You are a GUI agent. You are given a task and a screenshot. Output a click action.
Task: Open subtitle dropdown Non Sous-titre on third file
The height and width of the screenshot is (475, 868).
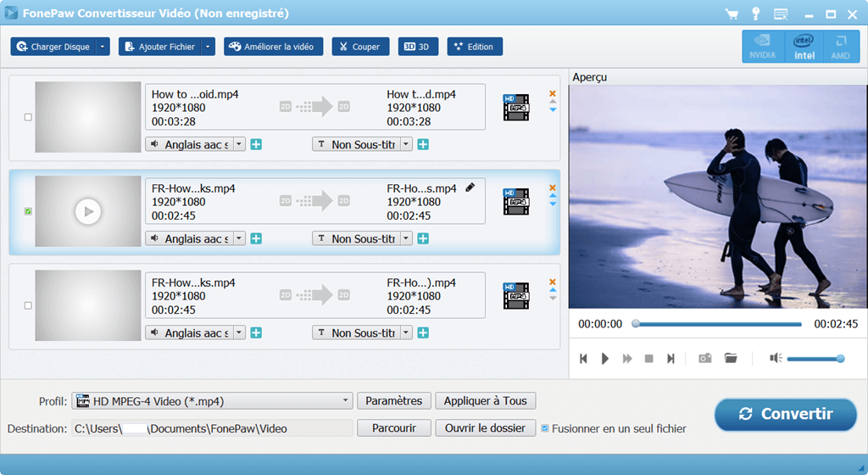406,333
